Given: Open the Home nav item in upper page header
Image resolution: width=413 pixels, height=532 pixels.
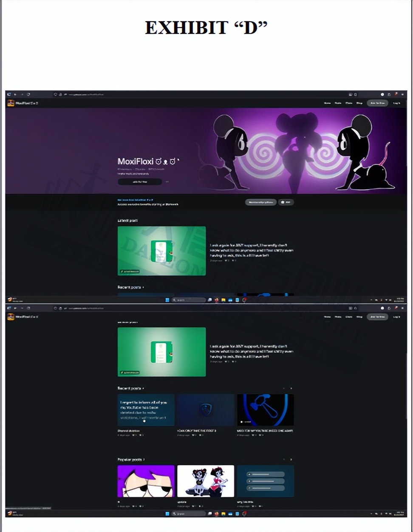Looking at the screenshot, I should coord(327,103).
